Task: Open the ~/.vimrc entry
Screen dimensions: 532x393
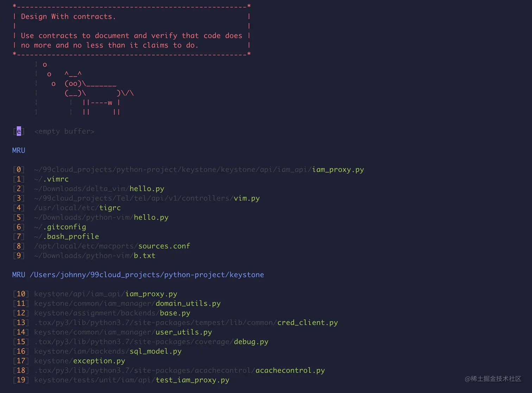Action: click(41, 179)
